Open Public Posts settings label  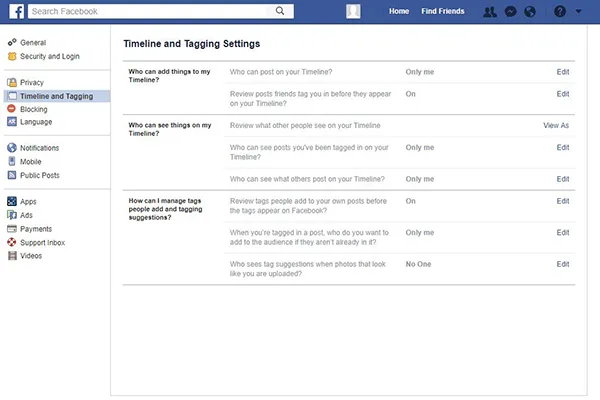(40, 175)
